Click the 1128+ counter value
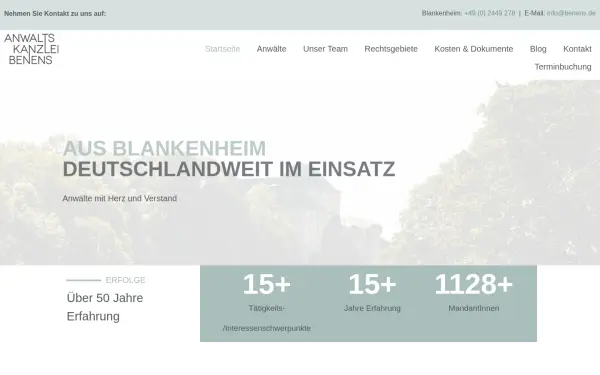 coord(473,284)
